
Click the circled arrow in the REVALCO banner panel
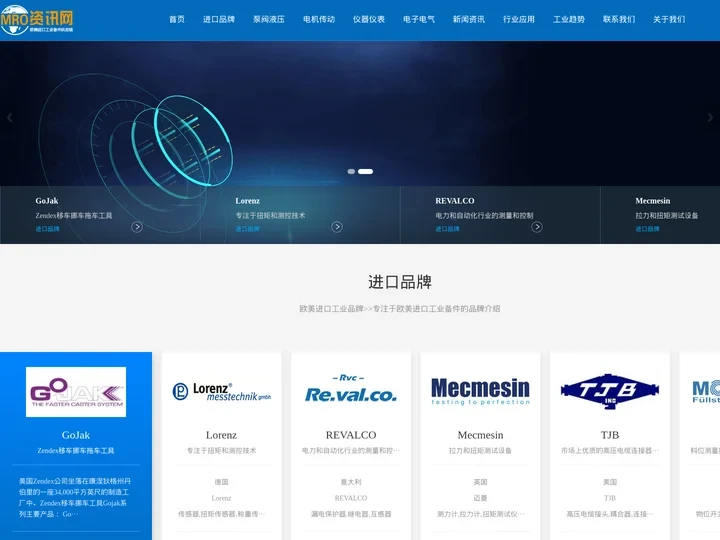tap(537, 227)
